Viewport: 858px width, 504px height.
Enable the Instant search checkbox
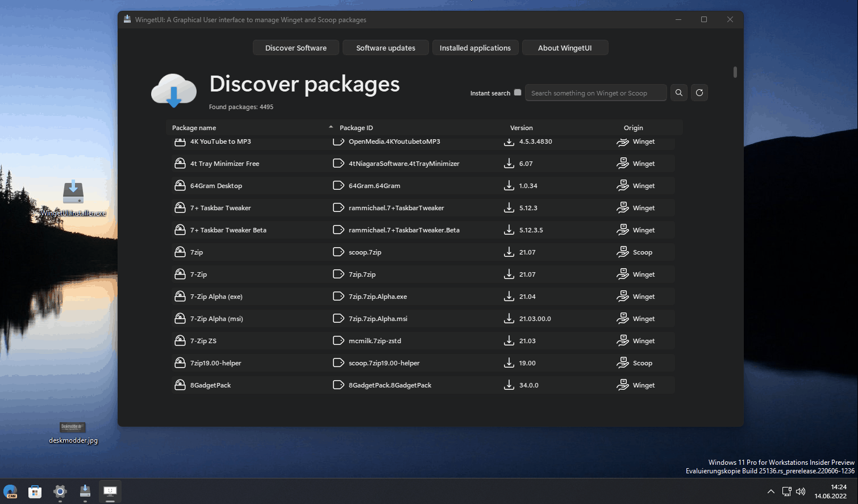pos(518,93)
